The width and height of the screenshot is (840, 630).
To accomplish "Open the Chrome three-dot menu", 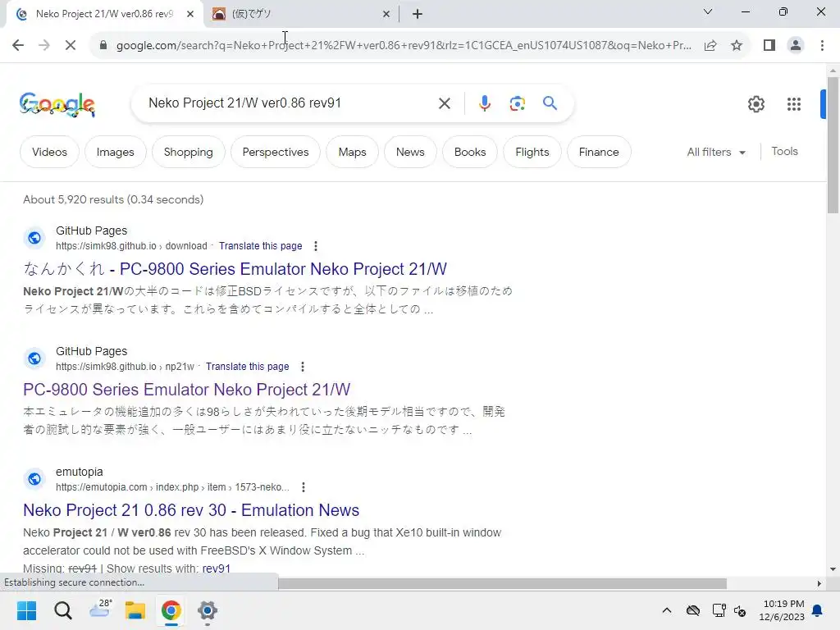I will click(x=822, y=46).
